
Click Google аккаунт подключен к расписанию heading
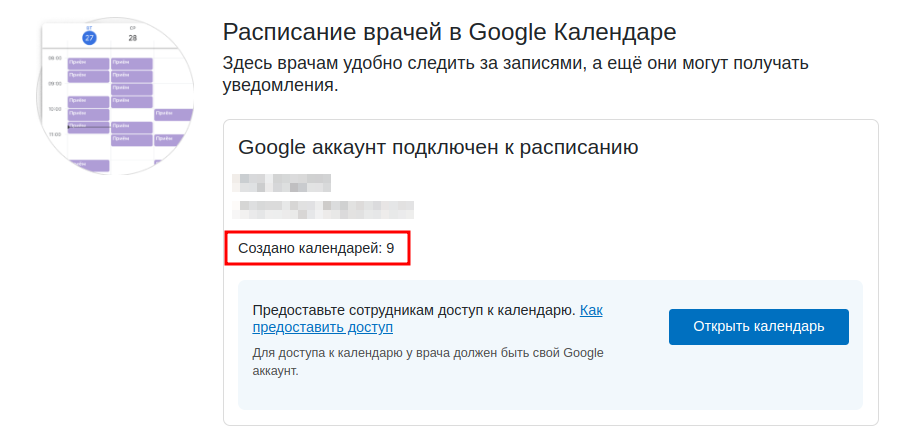pos(438,148)
